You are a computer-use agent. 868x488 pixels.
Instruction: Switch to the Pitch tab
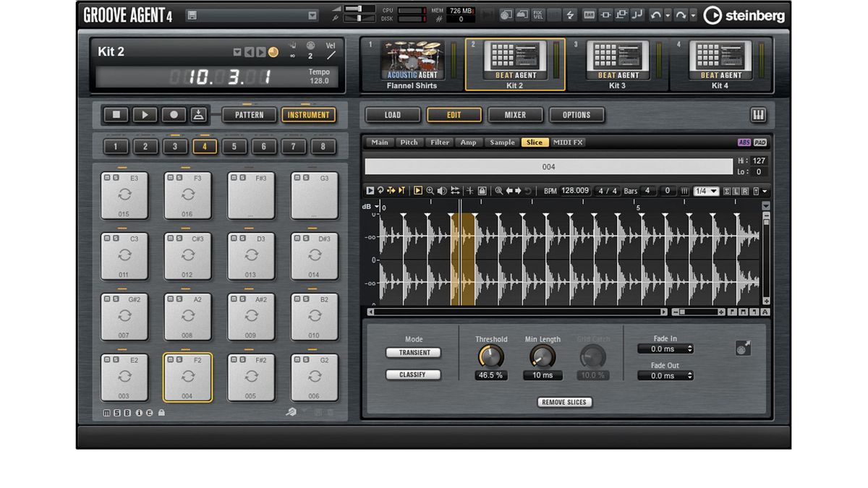tap(409, 142)
